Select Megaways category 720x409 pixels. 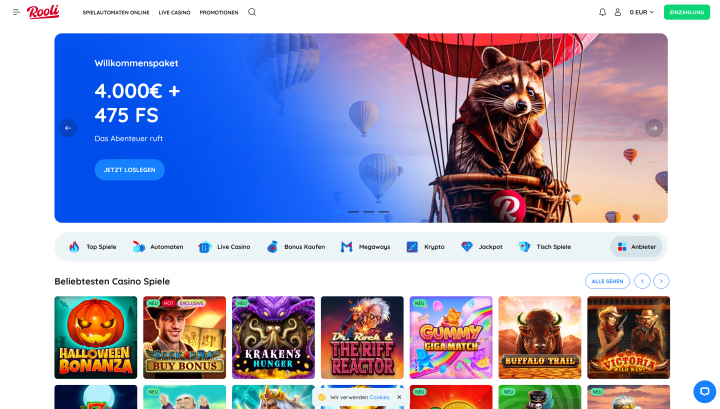(366, 247)
